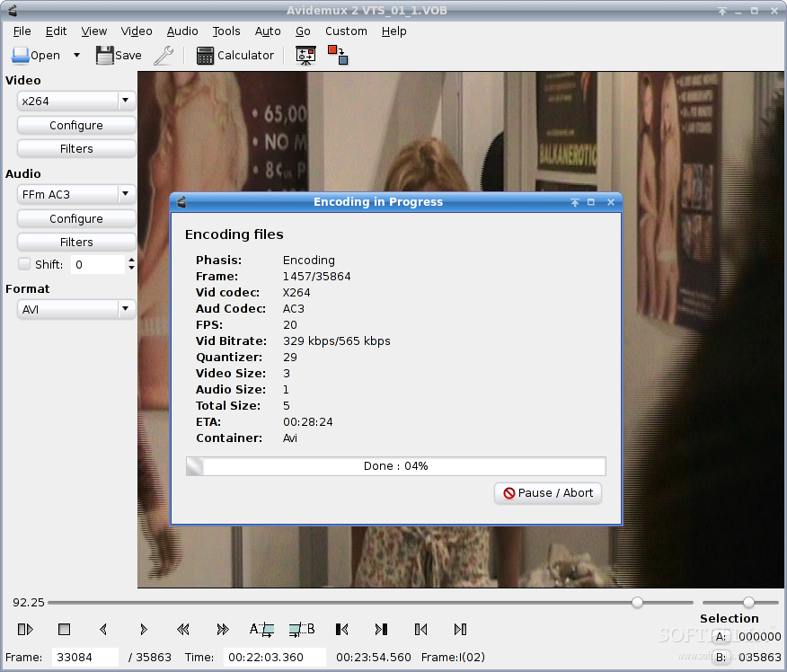Open the Tools menu
Screen dimensions: 787x672
click(x=226, y=31)
